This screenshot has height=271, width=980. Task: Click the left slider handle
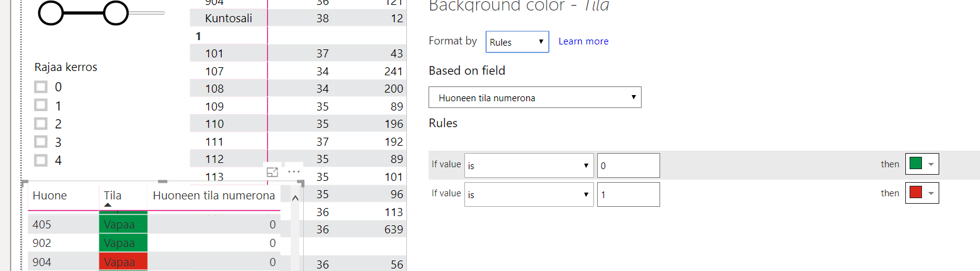[x=51, y=12]
